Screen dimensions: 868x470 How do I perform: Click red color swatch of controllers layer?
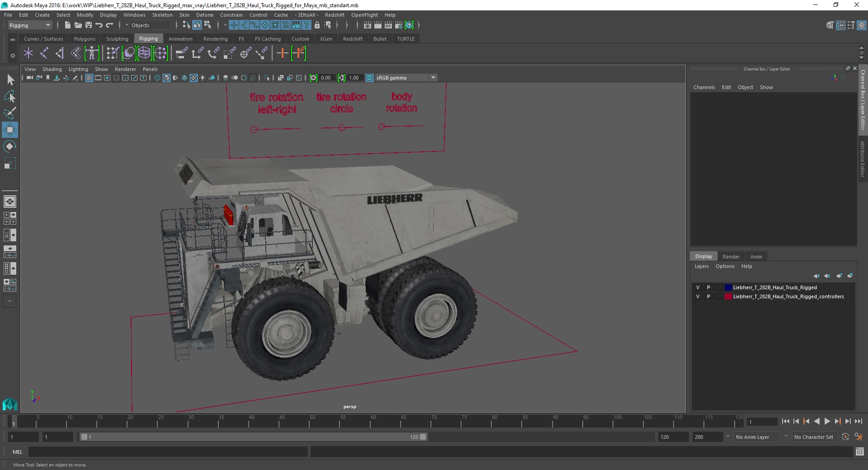pos(728,296)
